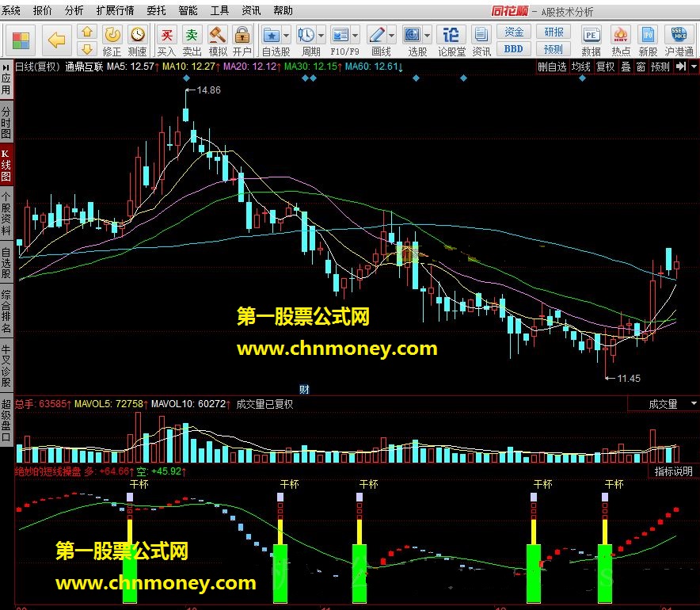Viewport: 700px width, 610px height.
Task: Click 删自选 to remove from watchlist
Action: (552, 67)
